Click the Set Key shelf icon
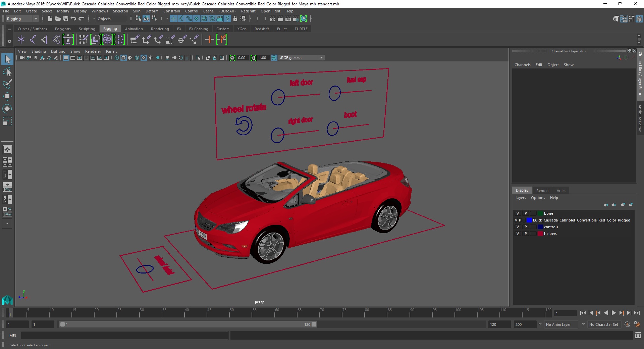 point(209,40)
